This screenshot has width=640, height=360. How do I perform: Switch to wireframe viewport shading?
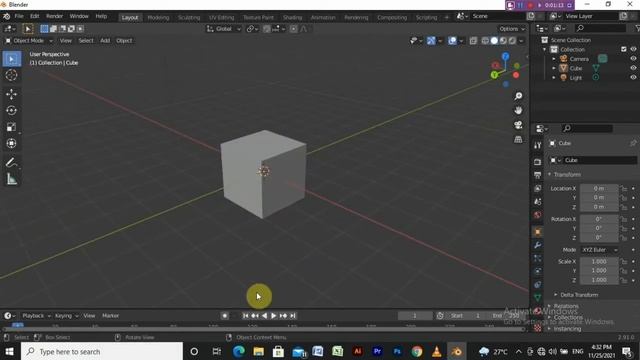coord(485,41)
